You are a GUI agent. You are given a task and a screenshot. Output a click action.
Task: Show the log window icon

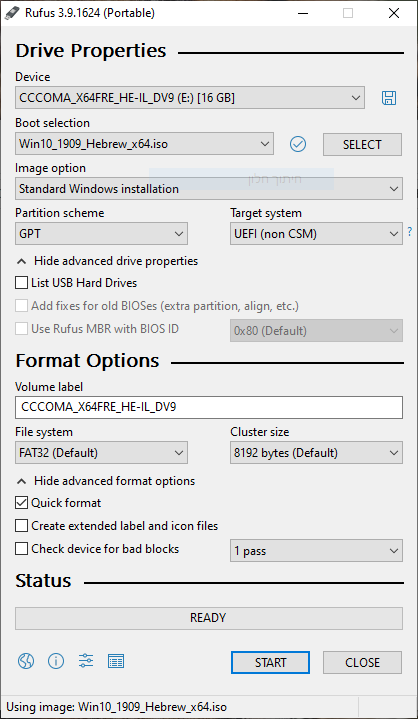point(116,661)
